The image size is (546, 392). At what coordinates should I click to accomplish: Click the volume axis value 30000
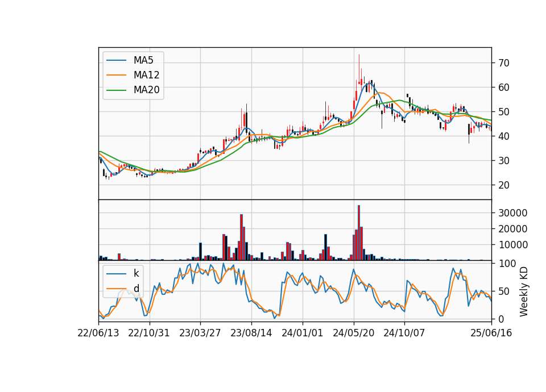(513, 213)
